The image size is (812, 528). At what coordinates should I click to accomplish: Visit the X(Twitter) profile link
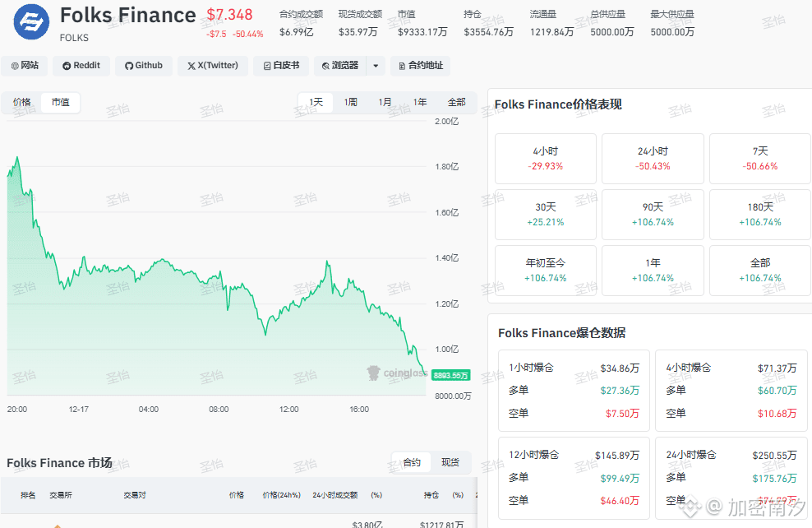click(212, 66)
